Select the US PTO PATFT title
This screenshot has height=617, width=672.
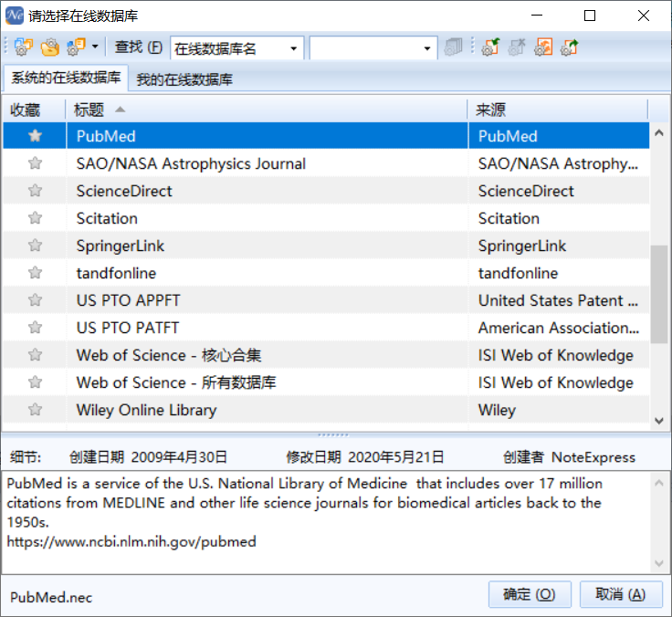128,328
